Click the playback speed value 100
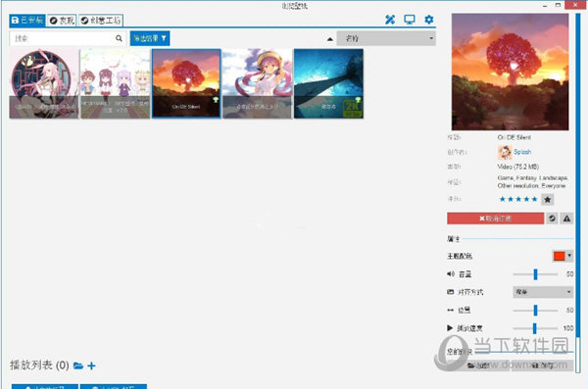This screenshot has width=588, height=389. click(x=568, y=328)
